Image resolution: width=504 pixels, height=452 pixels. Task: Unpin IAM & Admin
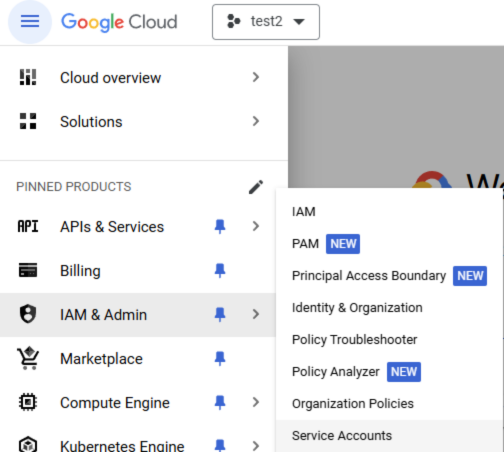point(220,314)
